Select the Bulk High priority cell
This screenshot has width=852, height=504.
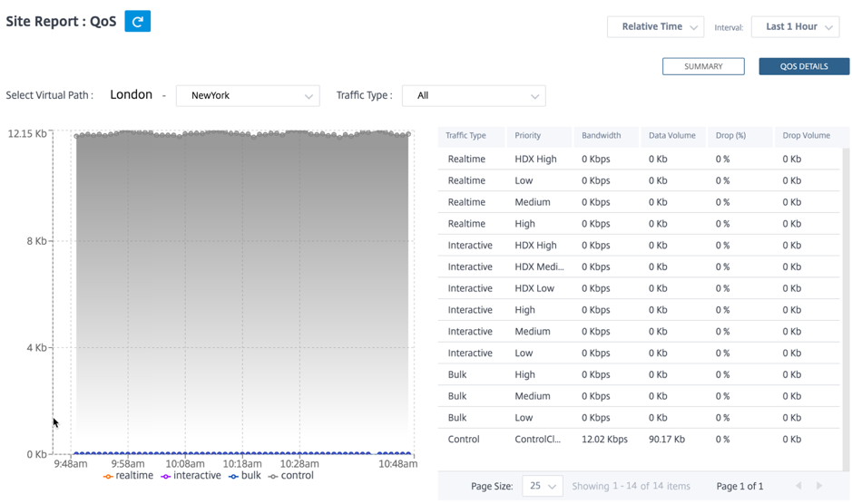[524, 374]
